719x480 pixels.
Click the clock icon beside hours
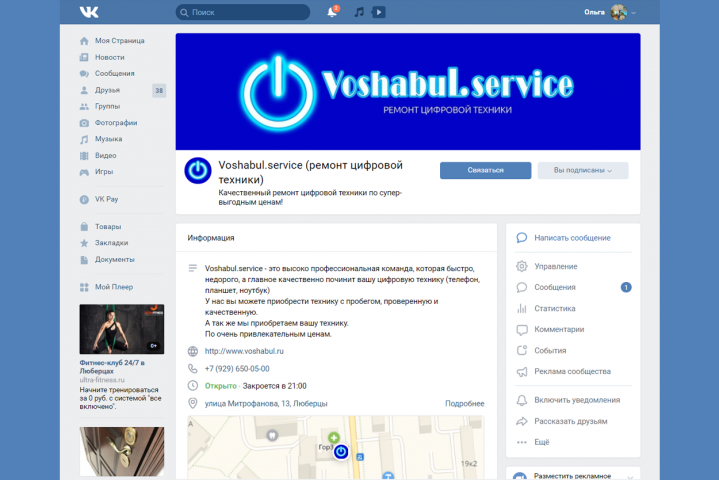(x=193, y=386)
